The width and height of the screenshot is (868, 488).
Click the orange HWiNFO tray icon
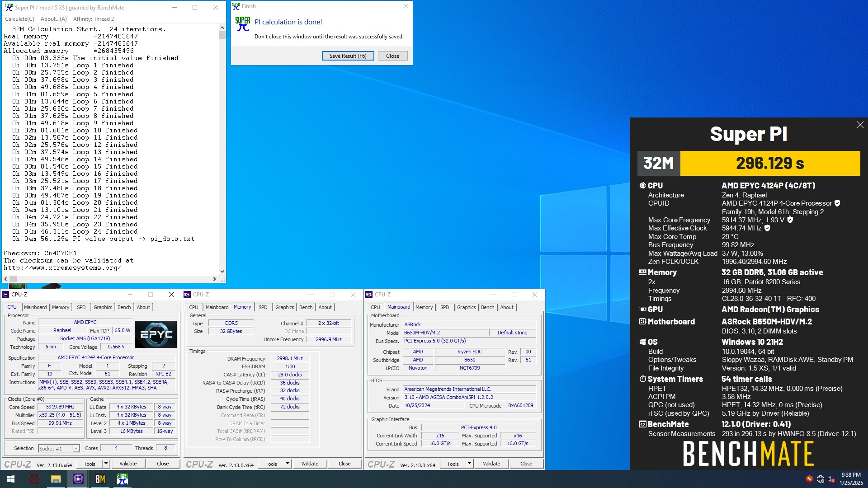click(809, 479)
